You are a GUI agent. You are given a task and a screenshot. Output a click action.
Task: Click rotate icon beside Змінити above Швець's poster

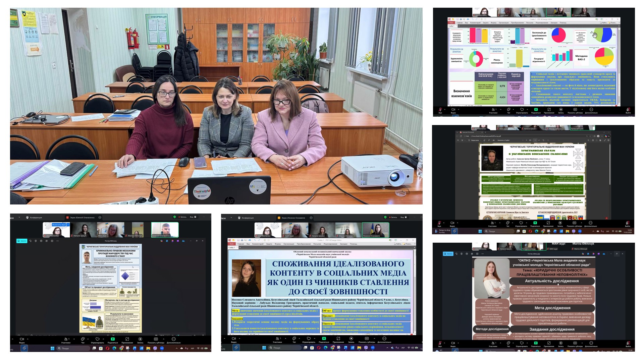(456, 254)
